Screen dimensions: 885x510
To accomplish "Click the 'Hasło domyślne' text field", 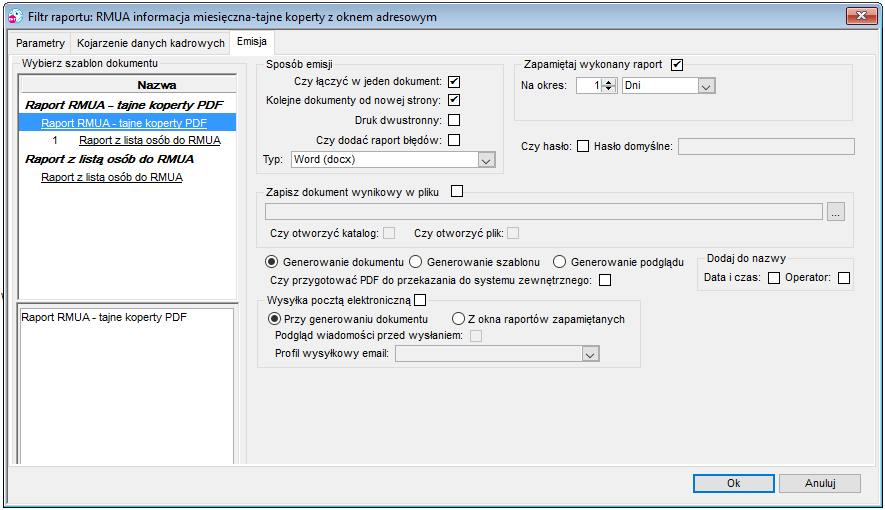I will point(766,147).
